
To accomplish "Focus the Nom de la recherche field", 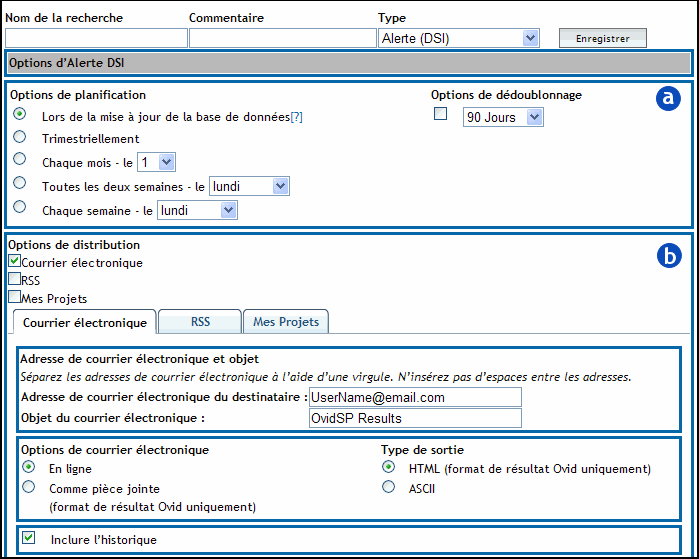I will (96, 38).
